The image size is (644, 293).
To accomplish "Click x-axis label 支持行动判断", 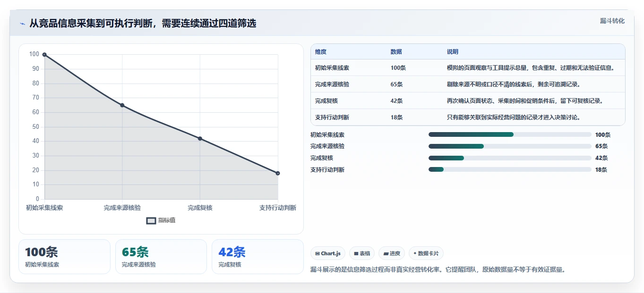I will tap(278, 208).
